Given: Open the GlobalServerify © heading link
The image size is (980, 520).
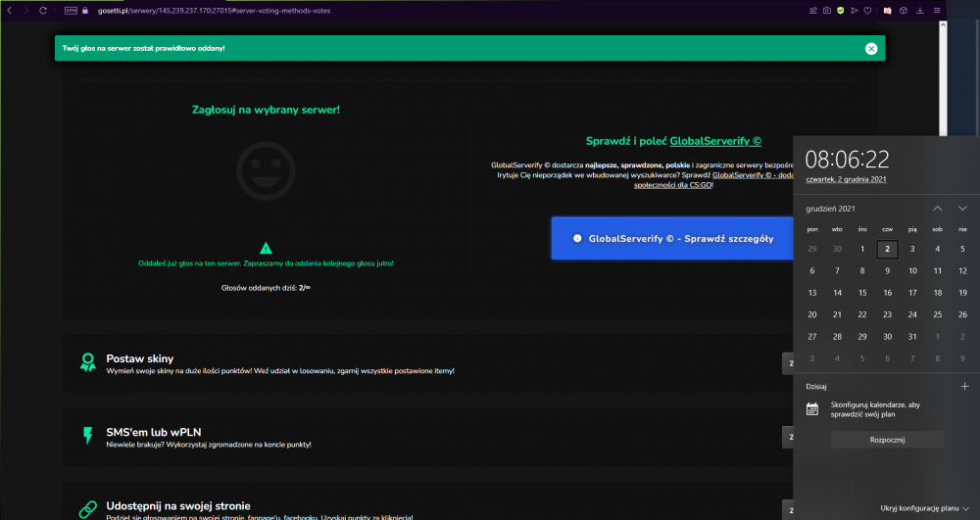Looking at the screenshot, I should pos(715,141).
